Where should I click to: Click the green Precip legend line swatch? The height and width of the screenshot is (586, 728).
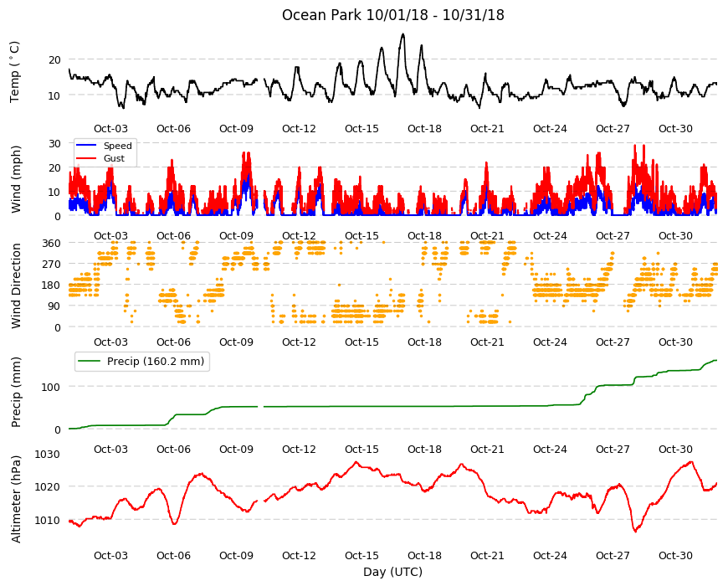coord(89,361)
